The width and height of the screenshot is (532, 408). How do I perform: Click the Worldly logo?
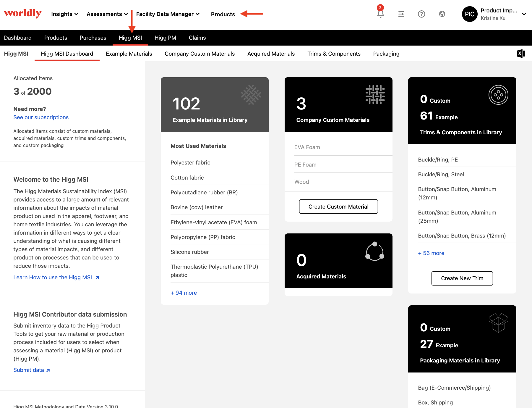(22, 14)
